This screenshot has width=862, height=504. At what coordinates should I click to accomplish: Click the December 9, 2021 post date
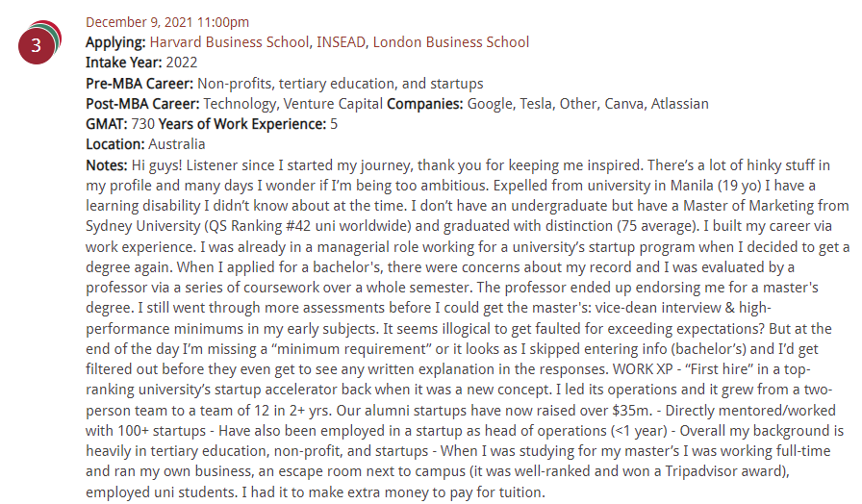pyautogui.click(x=166, y=22)
